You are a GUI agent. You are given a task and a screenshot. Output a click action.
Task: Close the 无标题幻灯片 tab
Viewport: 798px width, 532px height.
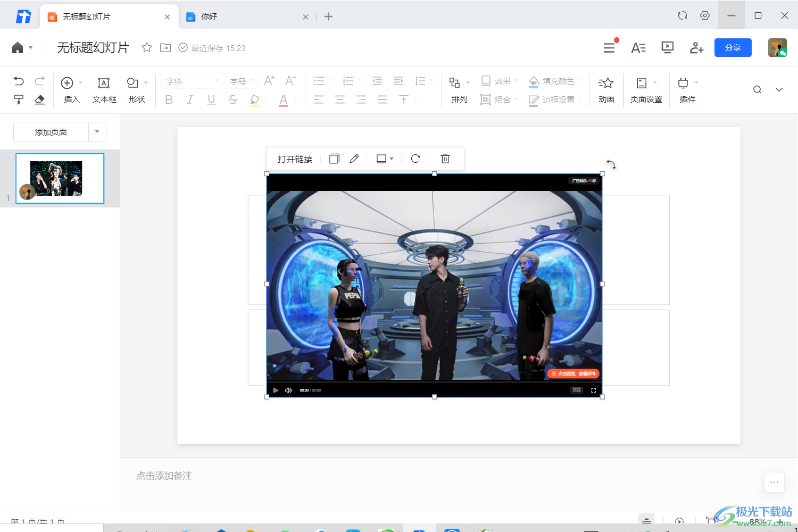(167, 17)
